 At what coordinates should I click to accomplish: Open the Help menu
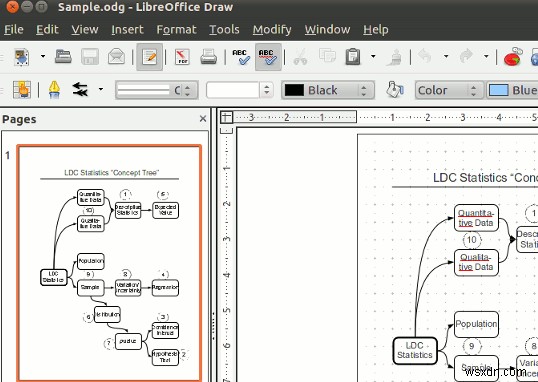376,30
